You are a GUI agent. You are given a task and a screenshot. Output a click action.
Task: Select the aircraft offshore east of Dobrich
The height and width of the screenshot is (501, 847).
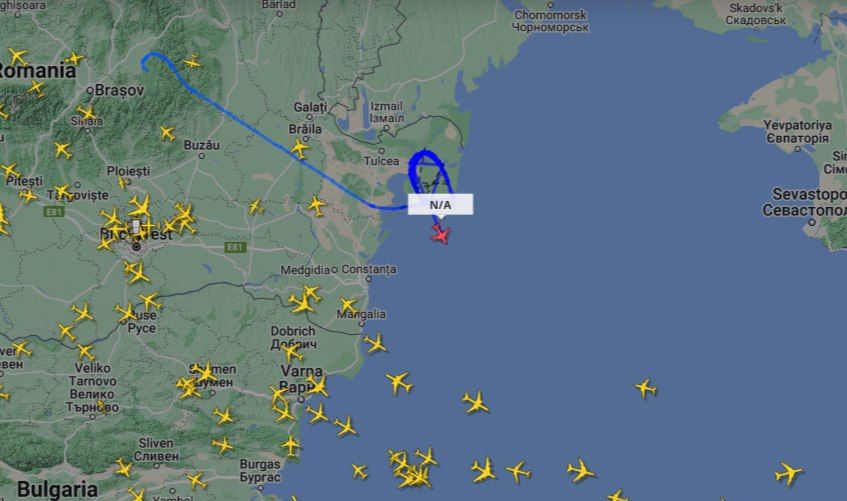point(374,343)
